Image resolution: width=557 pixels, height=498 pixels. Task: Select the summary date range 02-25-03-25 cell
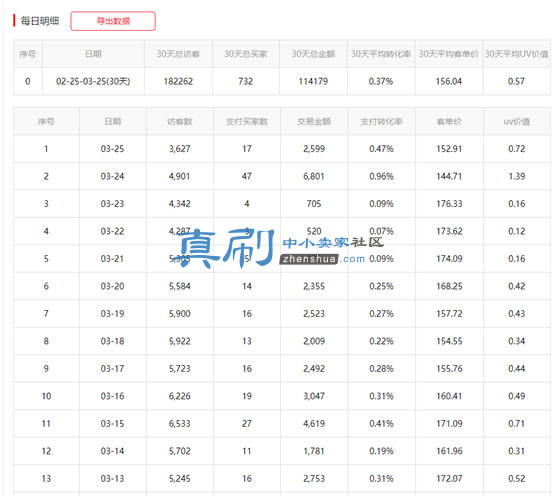click(93, 81)
